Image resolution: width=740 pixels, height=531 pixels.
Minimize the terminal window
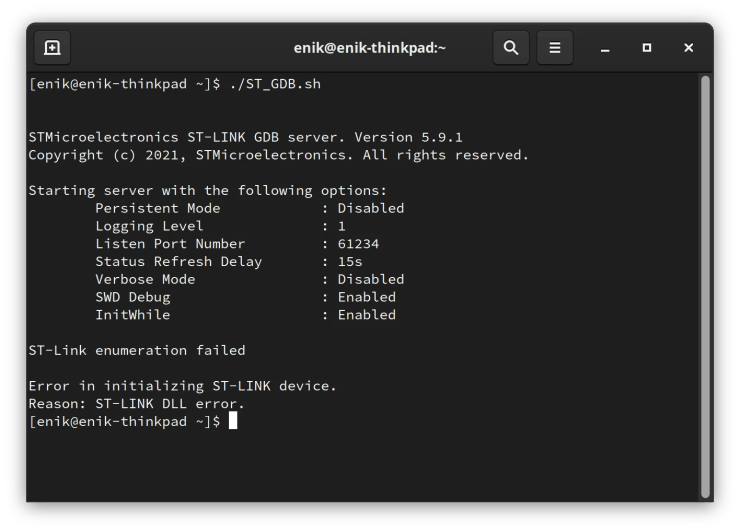605,48
